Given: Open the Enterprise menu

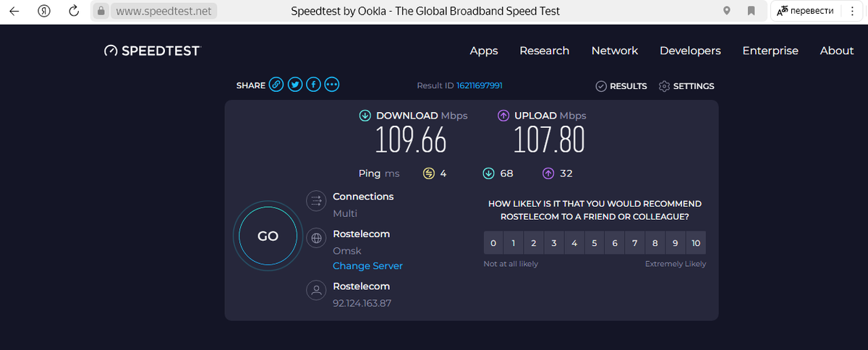Looking at the screenshot, I should pos(770,51).
